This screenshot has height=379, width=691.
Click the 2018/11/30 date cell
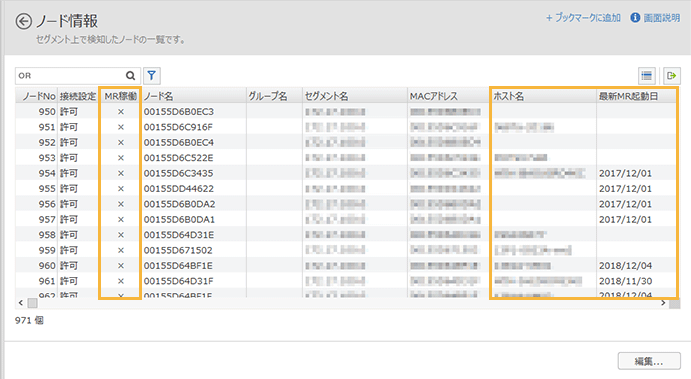tap(625, 281)
